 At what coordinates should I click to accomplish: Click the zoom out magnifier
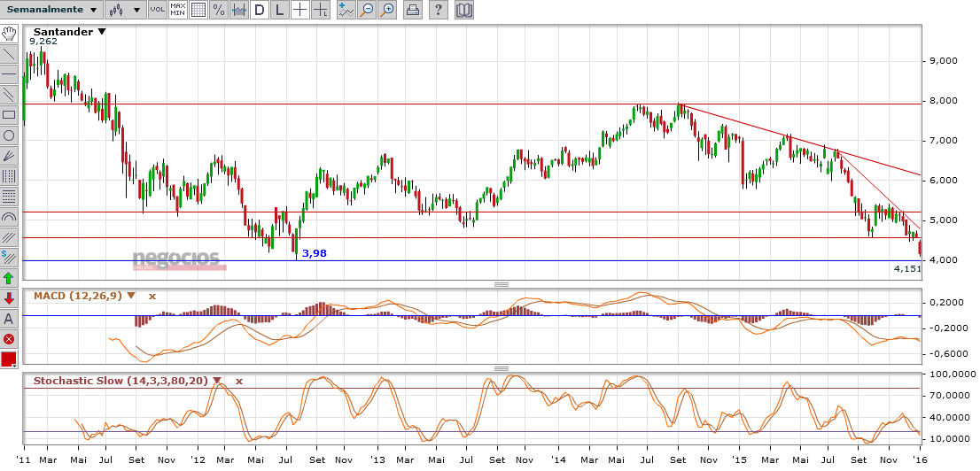367,11
